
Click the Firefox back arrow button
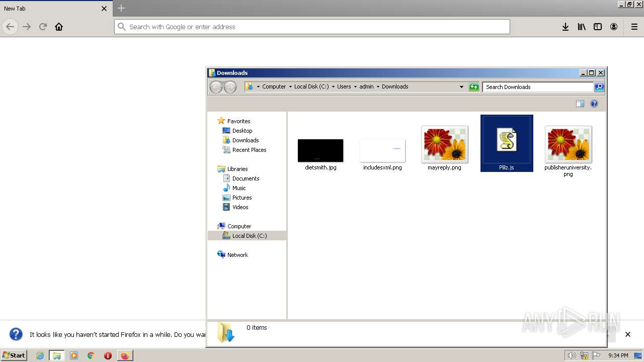pos(10,27)
